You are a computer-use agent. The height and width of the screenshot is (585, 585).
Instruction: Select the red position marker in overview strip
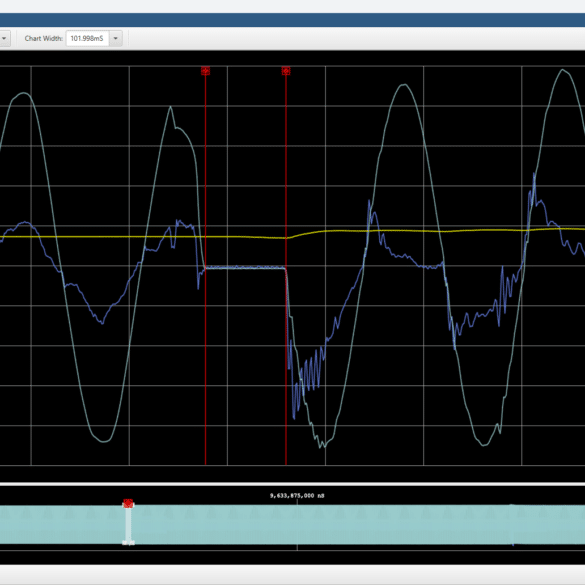pos(128,503)
